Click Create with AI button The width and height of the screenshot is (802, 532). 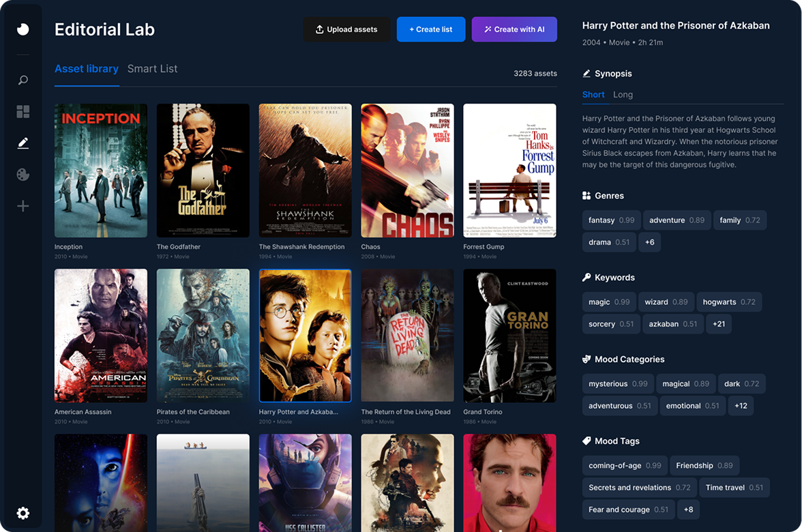(x=514, y=29)
